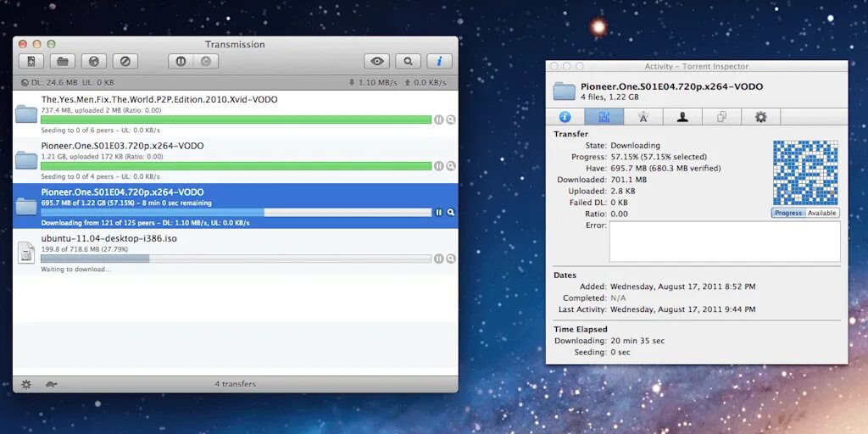Click the Create Torrent File toolbar icon

[31, 61]
